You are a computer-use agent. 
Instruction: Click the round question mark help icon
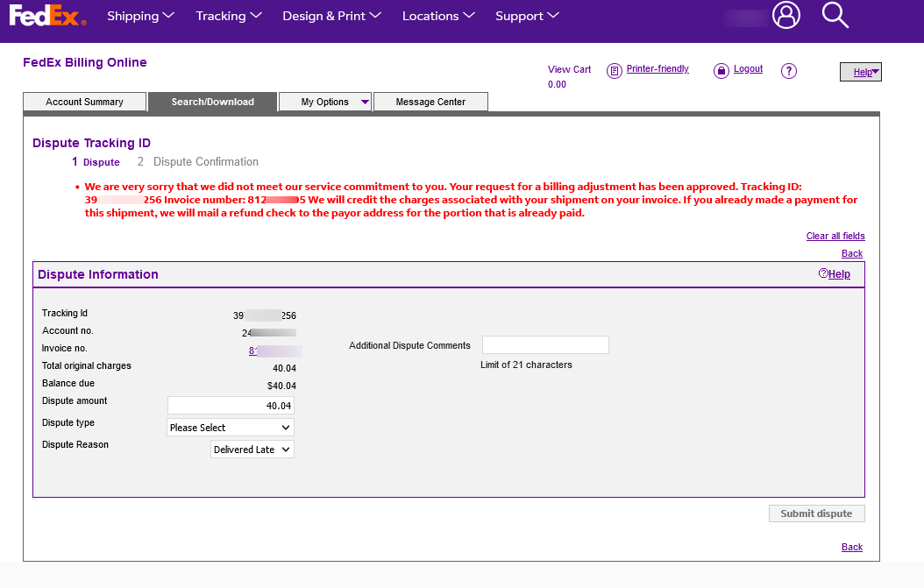pyautogui.click(x=788, y=71)
